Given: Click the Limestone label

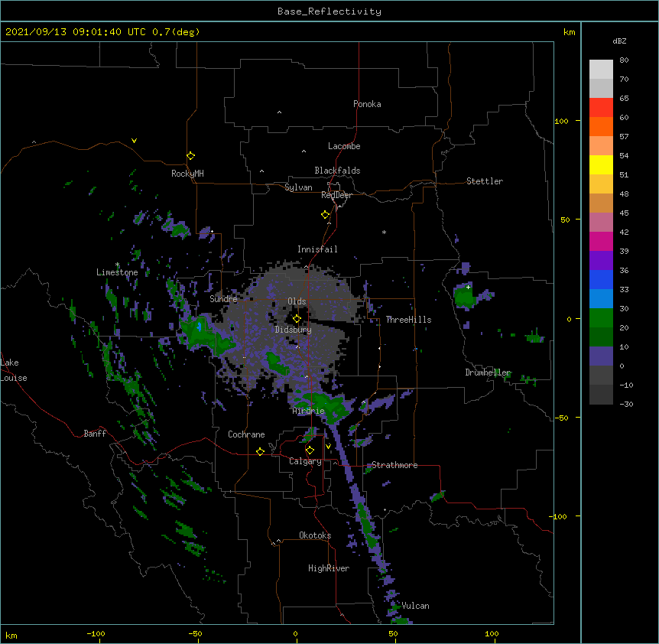Looking at the screenshot, I should coord(117,272).
